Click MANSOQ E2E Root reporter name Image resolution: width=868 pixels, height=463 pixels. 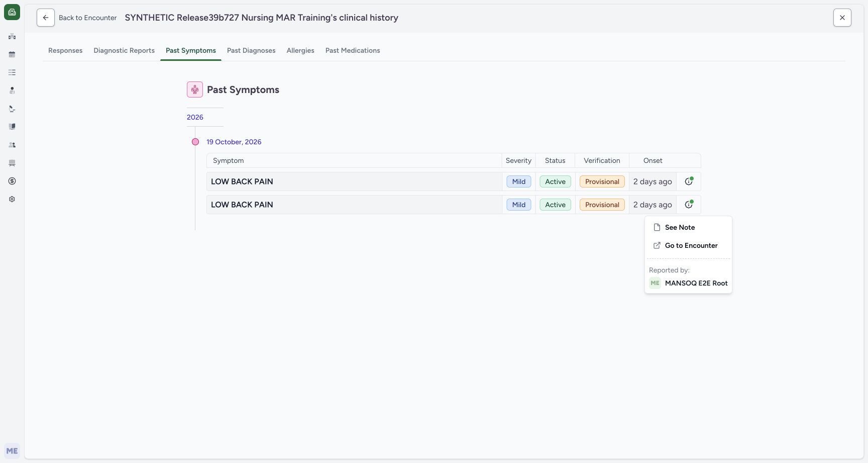point(696,283)
